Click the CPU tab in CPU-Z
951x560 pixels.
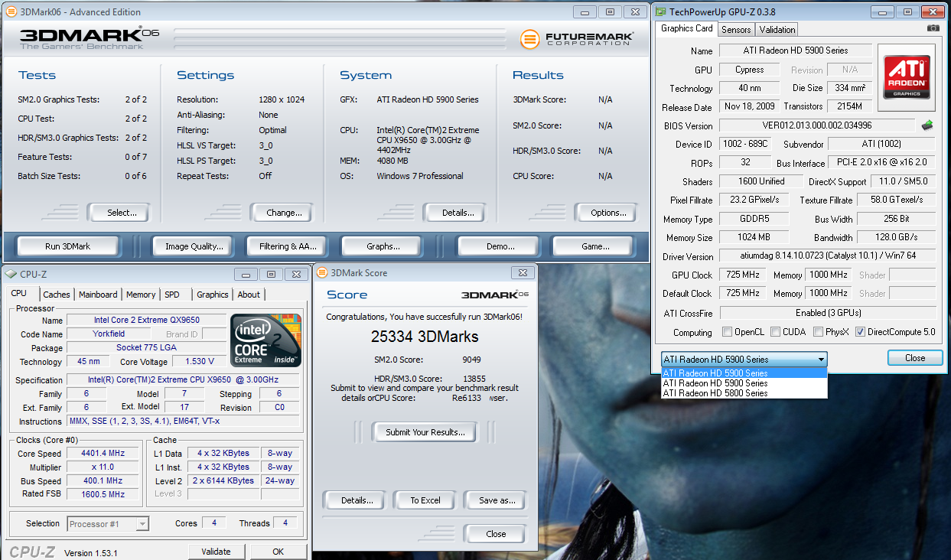pyautogui.click(x=19, y=293)
